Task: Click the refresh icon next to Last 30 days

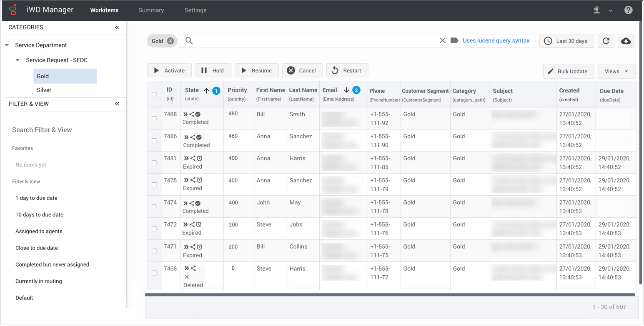Action: coord(606,41)
